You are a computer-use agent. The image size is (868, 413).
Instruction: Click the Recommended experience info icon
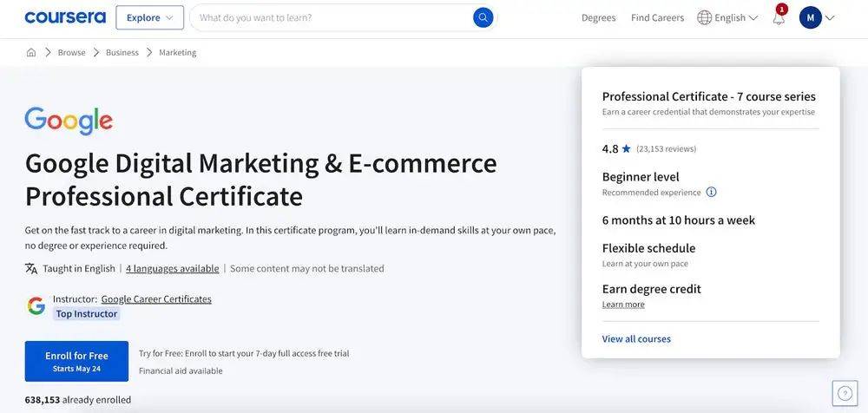coord(712,192)
